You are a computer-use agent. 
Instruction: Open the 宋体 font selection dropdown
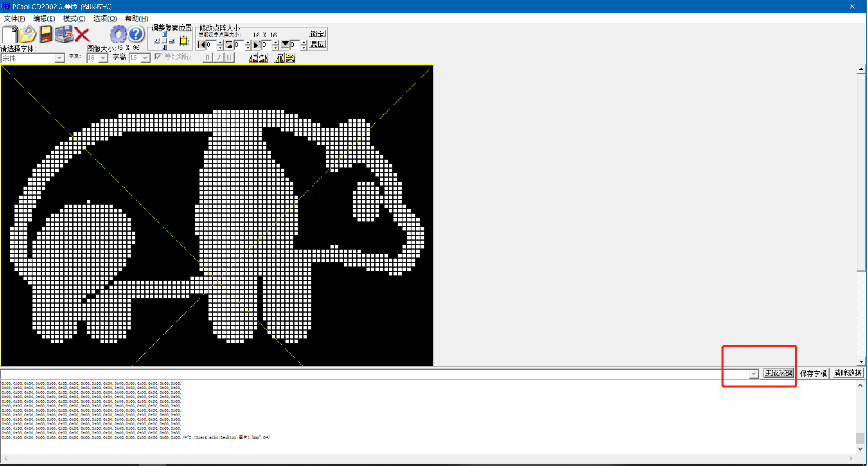coord(60,58)
